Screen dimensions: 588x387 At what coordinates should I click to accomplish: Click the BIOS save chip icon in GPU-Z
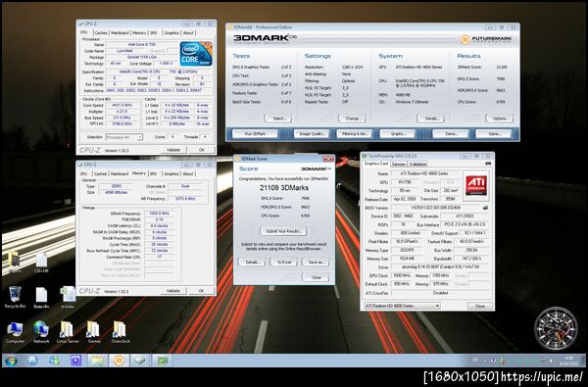pyautogui.click(x=485, y=208)
